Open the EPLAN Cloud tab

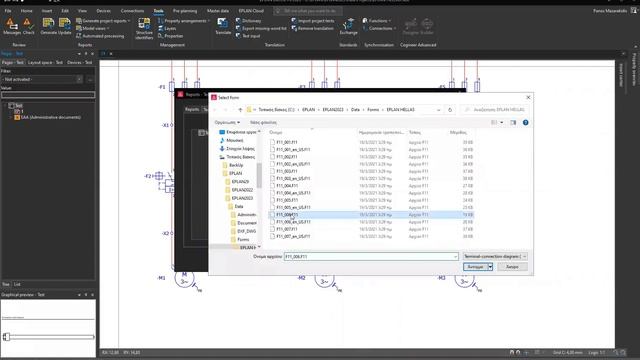(251, 11)
